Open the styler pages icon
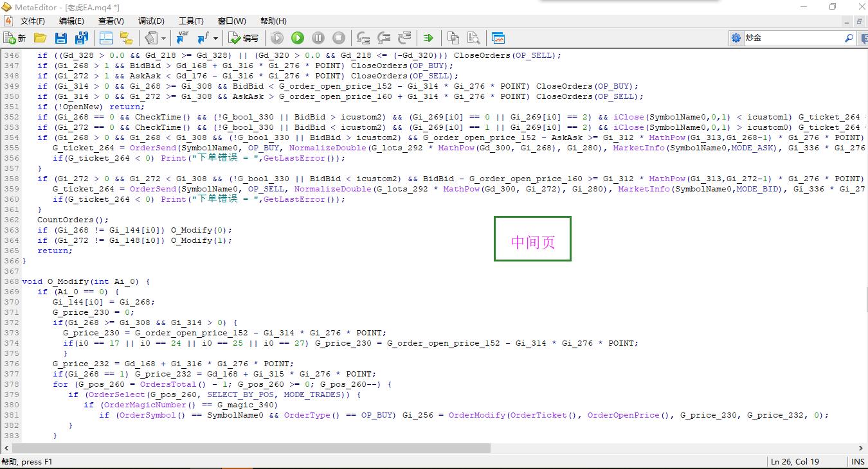868x469 pixels. coord(151,38)
